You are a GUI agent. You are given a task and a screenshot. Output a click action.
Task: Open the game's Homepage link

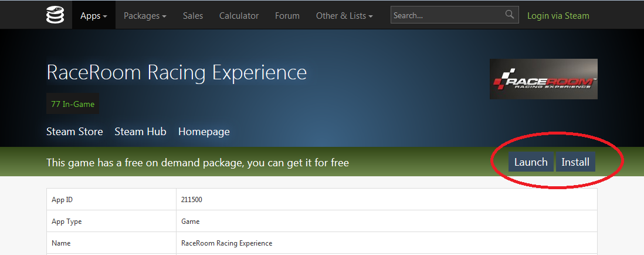[x=204, y=132]
